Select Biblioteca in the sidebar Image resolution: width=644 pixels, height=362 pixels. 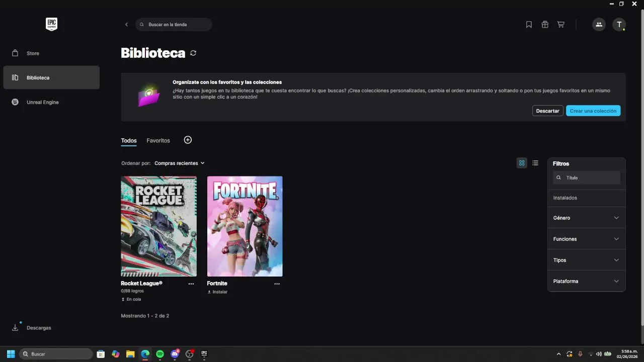pos(51,77)
